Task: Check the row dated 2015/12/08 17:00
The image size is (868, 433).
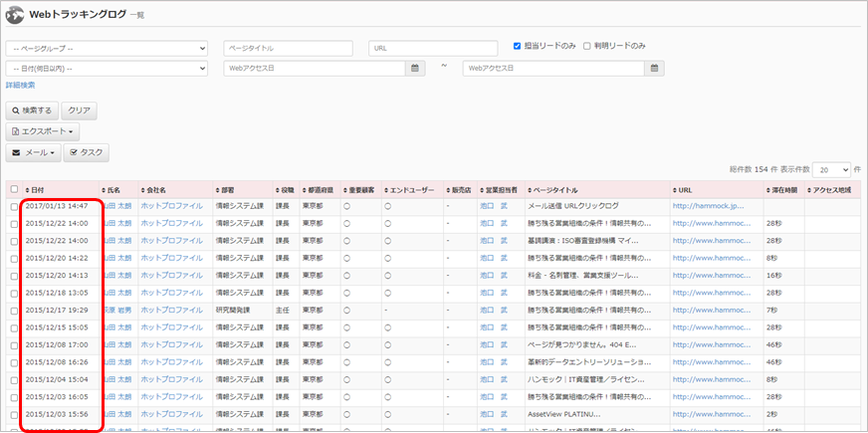Action: (14, 345)
